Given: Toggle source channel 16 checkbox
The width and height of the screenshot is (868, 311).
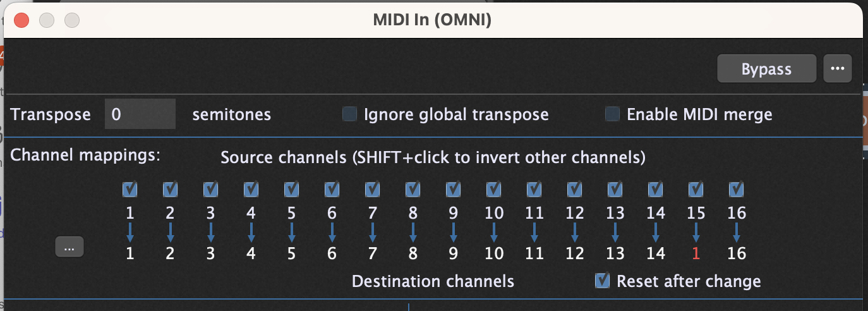Looking at the screenshot, I should (736, 189).
